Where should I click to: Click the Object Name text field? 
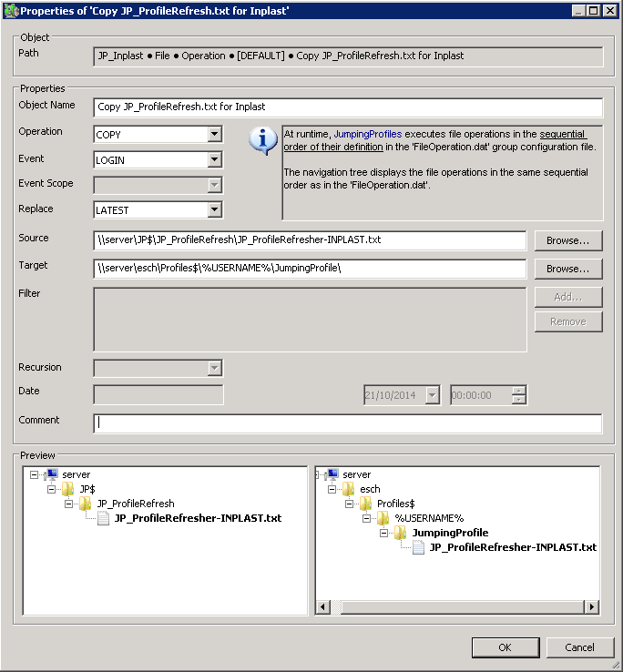tap(347, 107)
